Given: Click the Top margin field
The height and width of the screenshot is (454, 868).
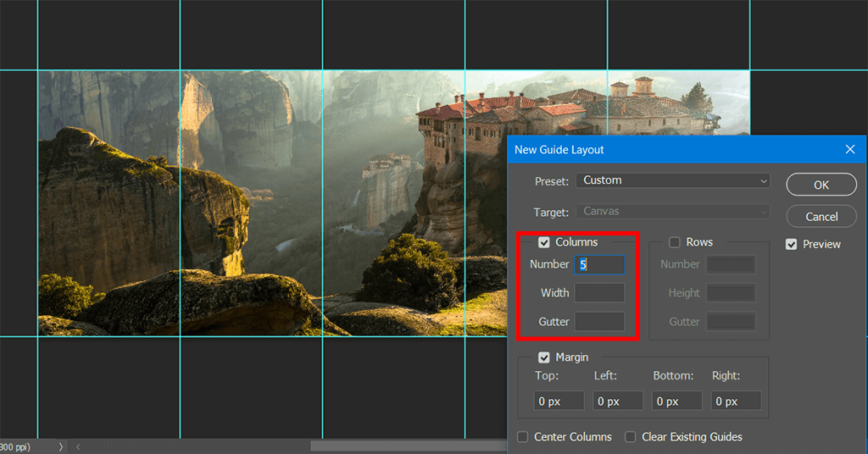Looking at the screenshot, I should click(x=559, y=401).
